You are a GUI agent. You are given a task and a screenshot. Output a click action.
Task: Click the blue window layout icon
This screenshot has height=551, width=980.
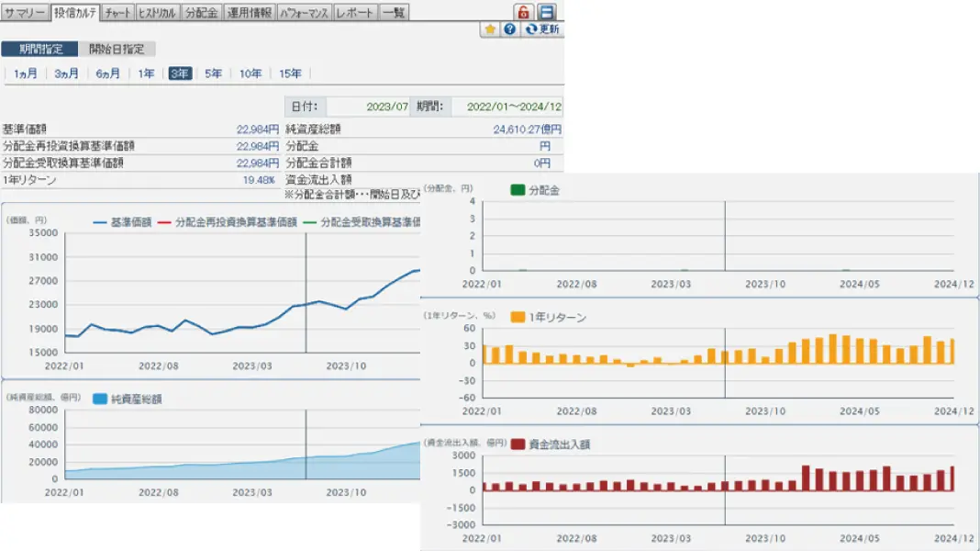click(546, 12)
